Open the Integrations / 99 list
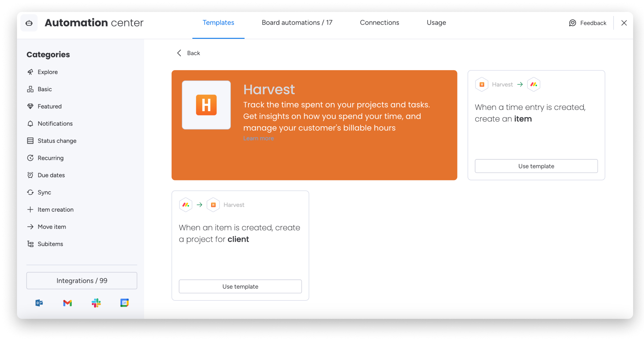 click(x=82, y=280)
